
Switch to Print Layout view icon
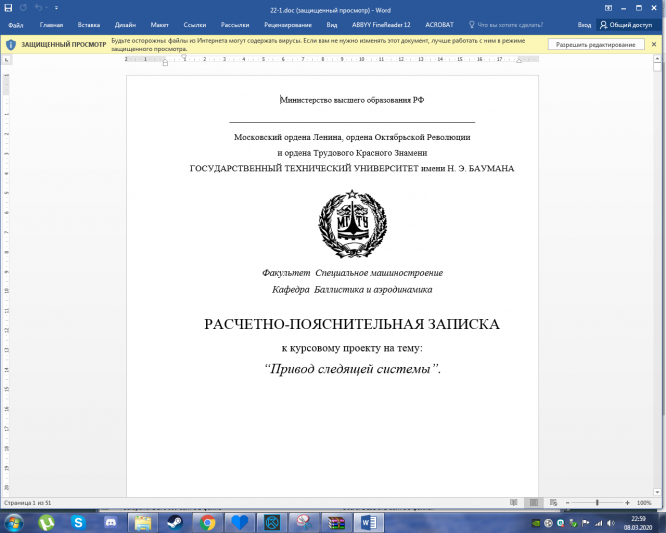point(533,503)
